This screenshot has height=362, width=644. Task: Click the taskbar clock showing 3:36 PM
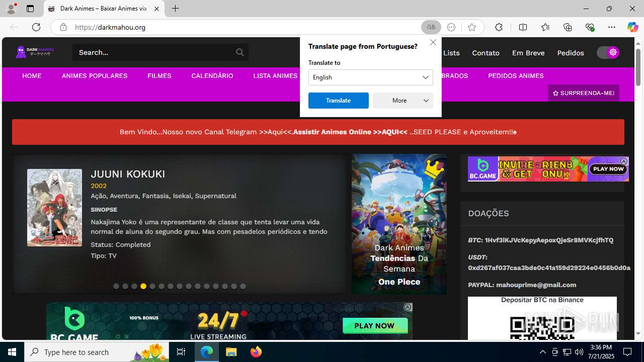(x=601, y=352)
